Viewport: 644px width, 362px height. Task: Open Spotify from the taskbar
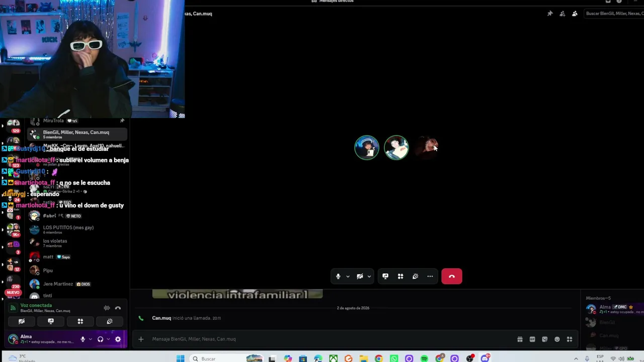(424, 358)
